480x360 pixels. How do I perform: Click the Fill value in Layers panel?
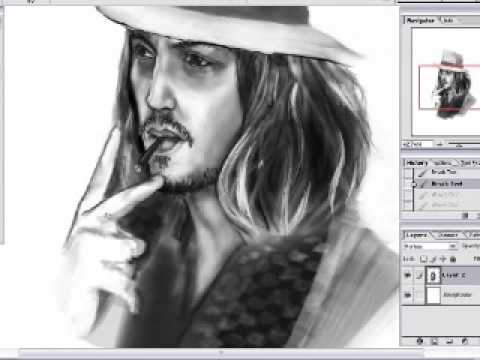pos(476,259)
